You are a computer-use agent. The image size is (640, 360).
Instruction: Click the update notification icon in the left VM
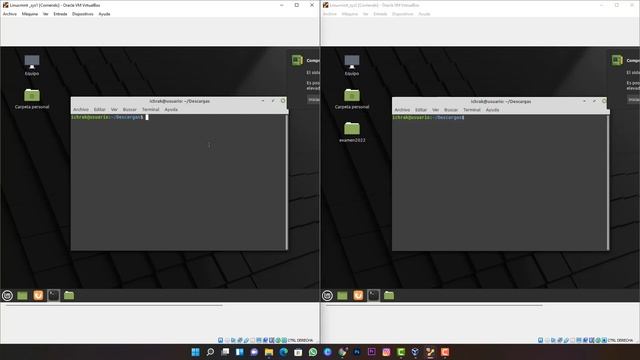[297, 60]
